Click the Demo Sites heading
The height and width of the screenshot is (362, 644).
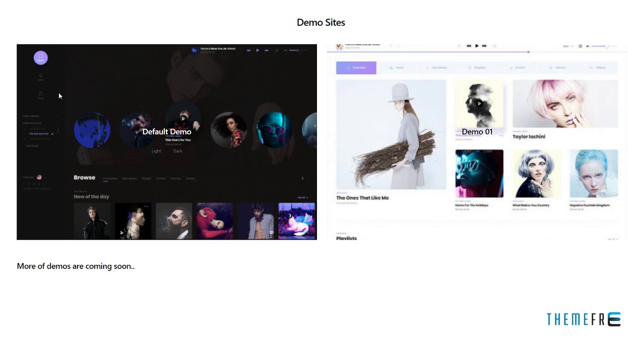tap(321, 22)
